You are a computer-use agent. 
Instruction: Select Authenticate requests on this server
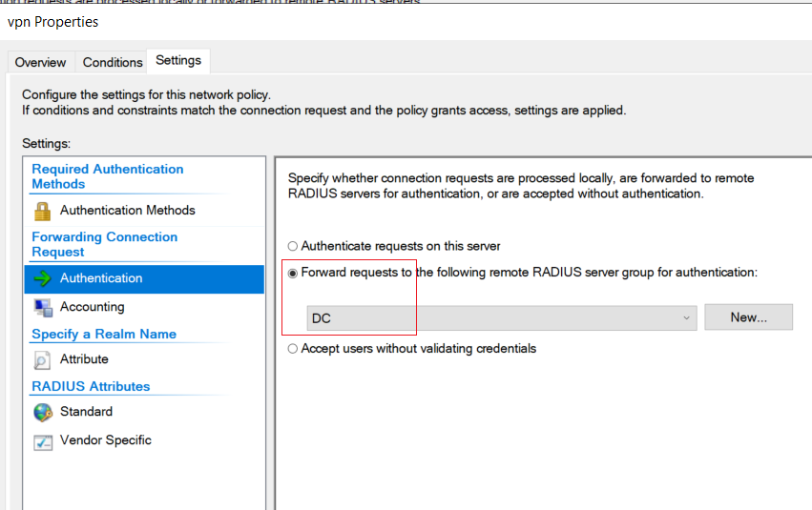(293, 246)
